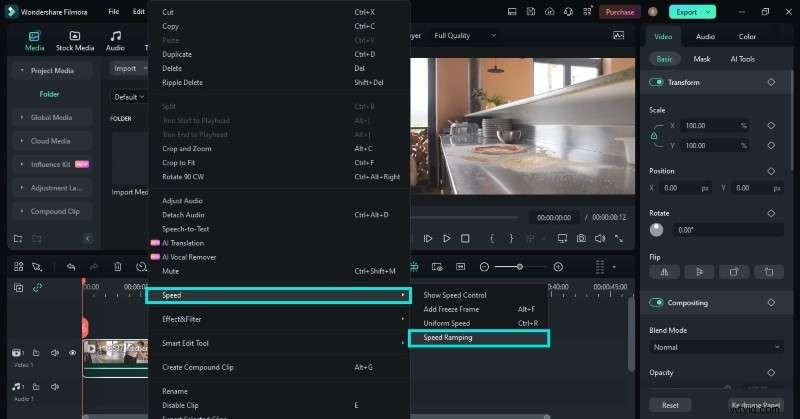Screen dimensions: 800x419
Task: Click the link toggle icon above tracks
Action: click(37, 287)
